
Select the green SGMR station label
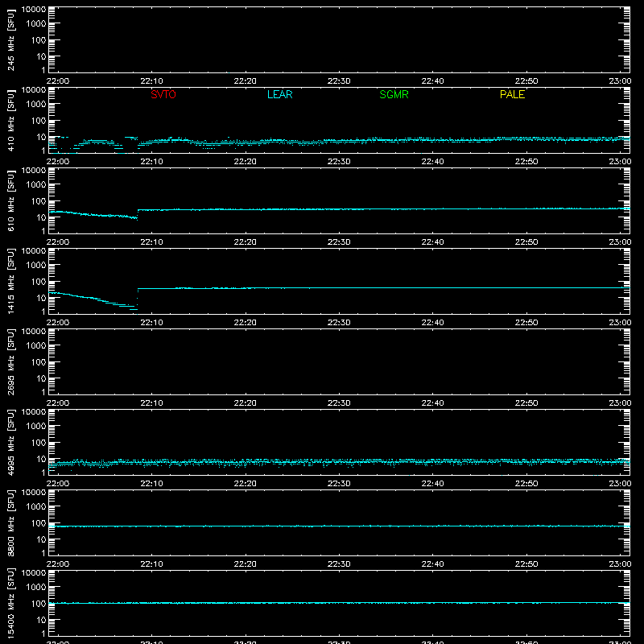point(394,94)
